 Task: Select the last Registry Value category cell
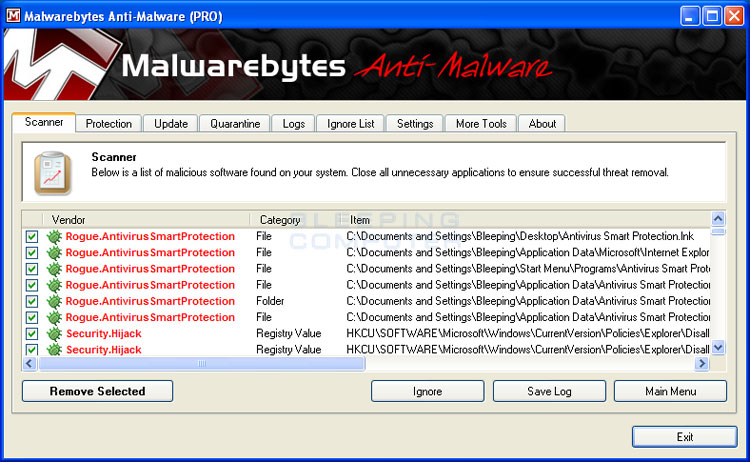pyautogui.click(x=288, y=350)
